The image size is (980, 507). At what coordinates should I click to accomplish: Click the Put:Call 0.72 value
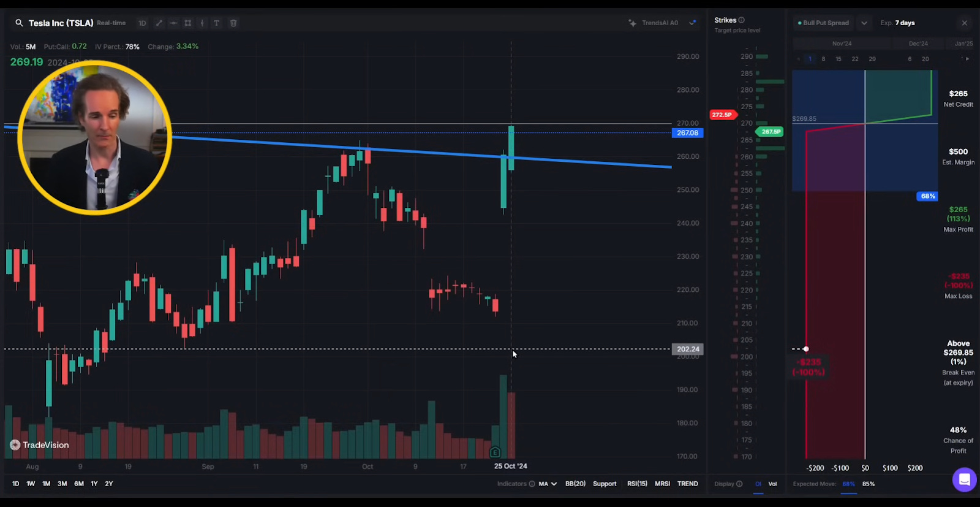coord(79,47)
